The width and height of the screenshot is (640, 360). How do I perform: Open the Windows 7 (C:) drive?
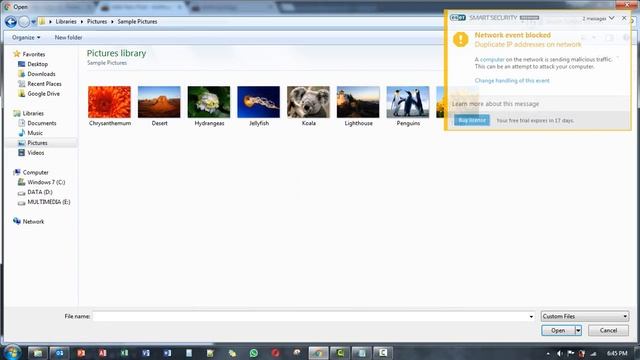[x=41, y=182]
